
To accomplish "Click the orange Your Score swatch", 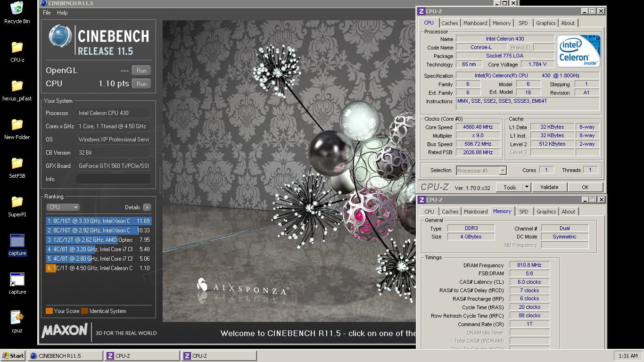I will [49, 311].
